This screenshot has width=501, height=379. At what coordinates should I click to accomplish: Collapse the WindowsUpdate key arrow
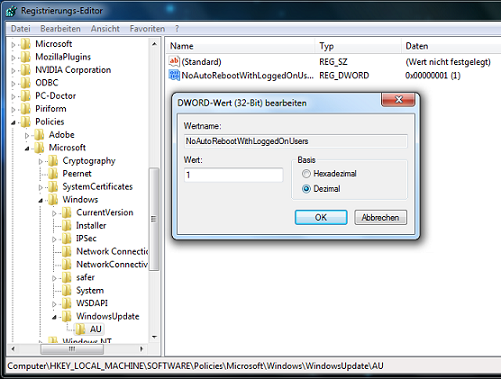(x=54, y=317)
